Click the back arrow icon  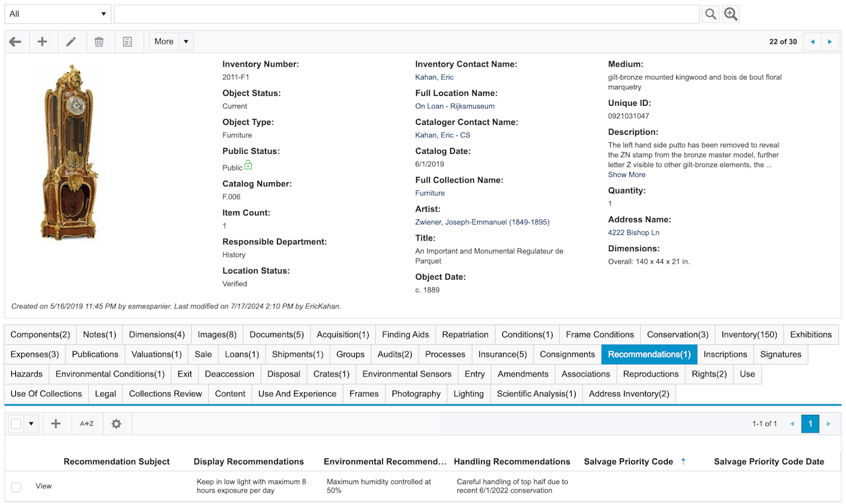click(x=15, y=42)
